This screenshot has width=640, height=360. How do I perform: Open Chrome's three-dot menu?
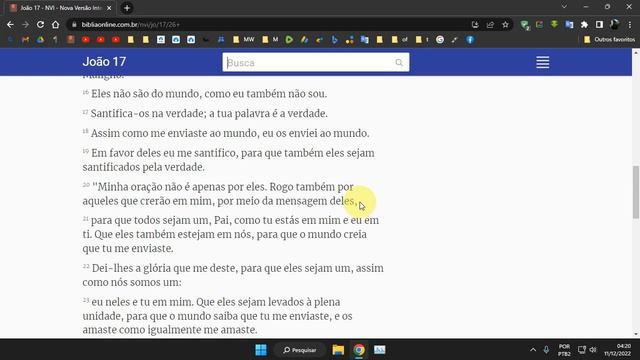tap(630, 24)
